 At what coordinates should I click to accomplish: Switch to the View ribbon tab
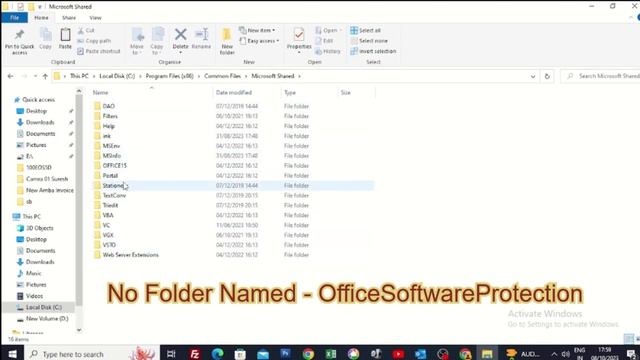click(95, 18)
